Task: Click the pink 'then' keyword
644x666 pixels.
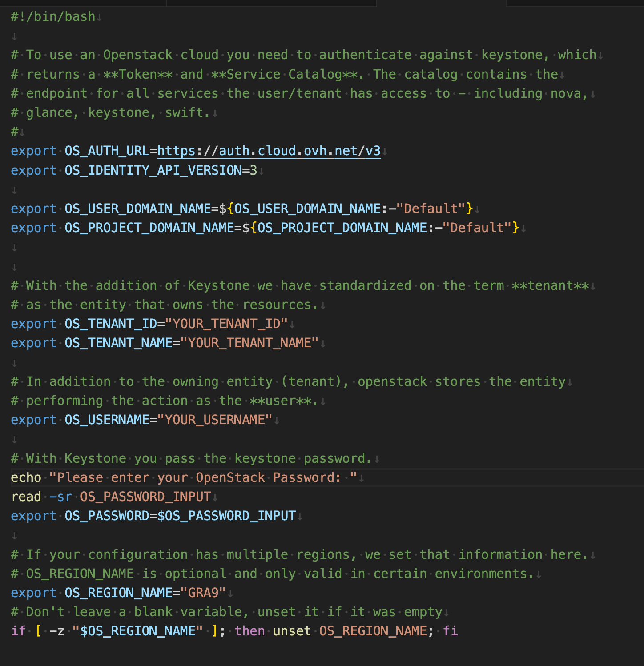Action: (x=250, y=631)
